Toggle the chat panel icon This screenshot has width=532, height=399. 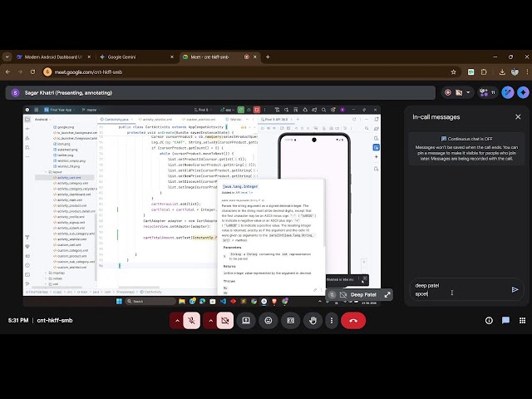coord(505,320)
